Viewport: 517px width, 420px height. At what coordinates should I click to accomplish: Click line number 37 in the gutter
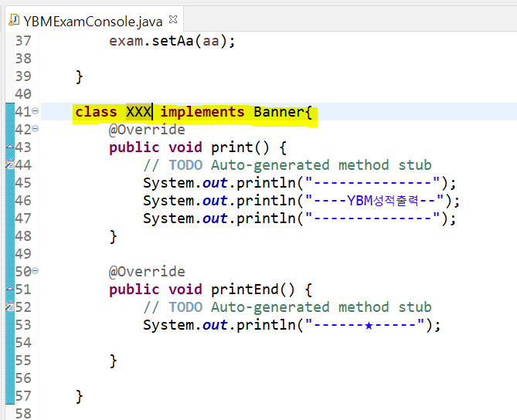(x=23, y=41)
